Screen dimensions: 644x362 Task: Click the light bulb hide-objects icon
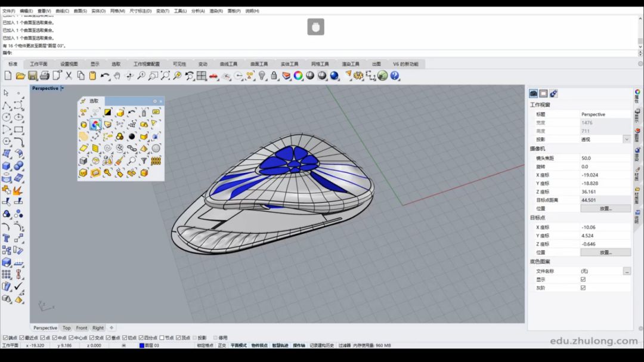[x=262, y=76]
